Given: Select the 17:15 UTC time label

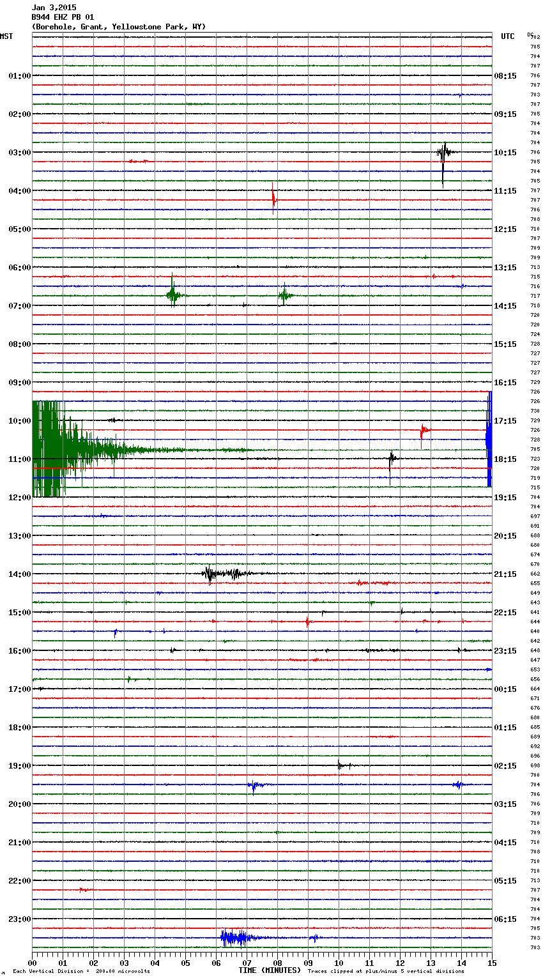Looking at the screenshot, I should point(505,421).
